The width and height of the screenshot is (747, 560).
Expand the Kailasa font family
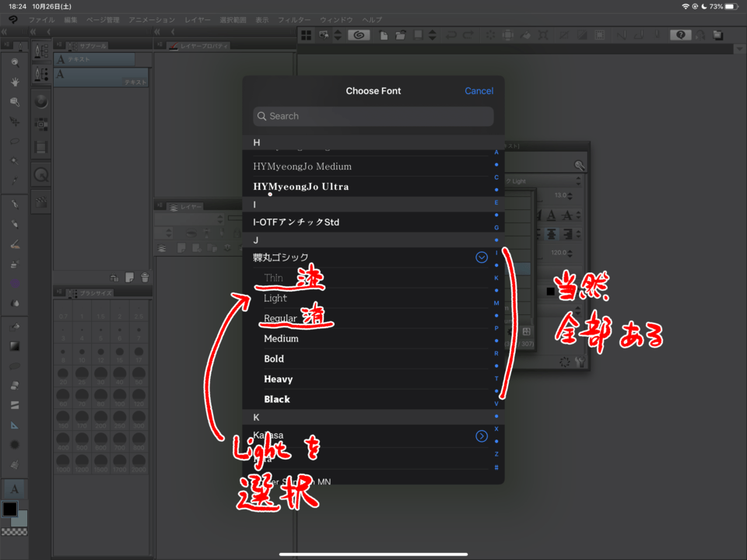tap(482, 436)
